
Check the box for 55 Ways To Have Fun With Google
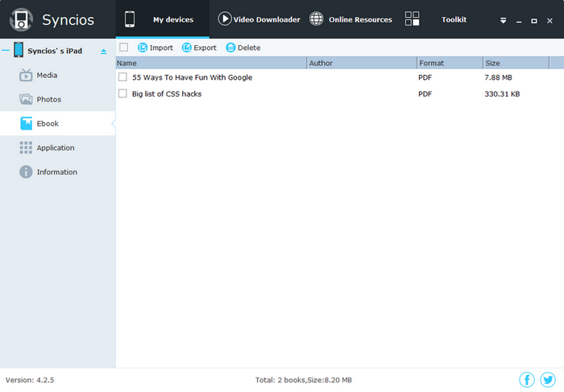coord(122,77)
